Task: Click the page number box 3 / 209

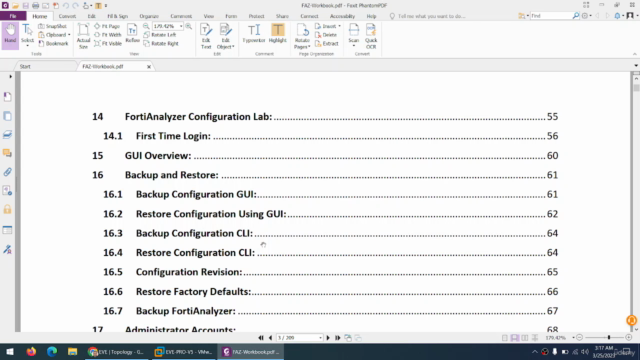Action: (299, 338)
